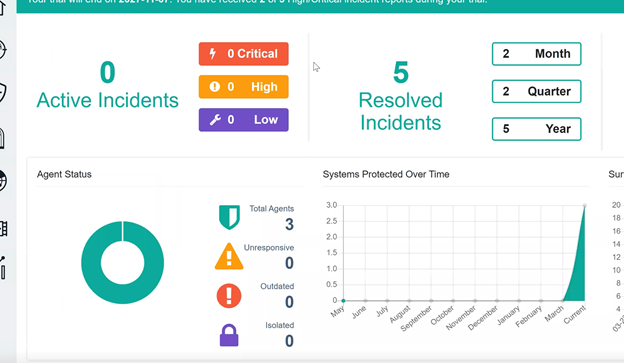This screenshot has height=363, width=624.
Task: Click the Total Agents value 3
Action: pyautogui.click(x=289, y=224)
